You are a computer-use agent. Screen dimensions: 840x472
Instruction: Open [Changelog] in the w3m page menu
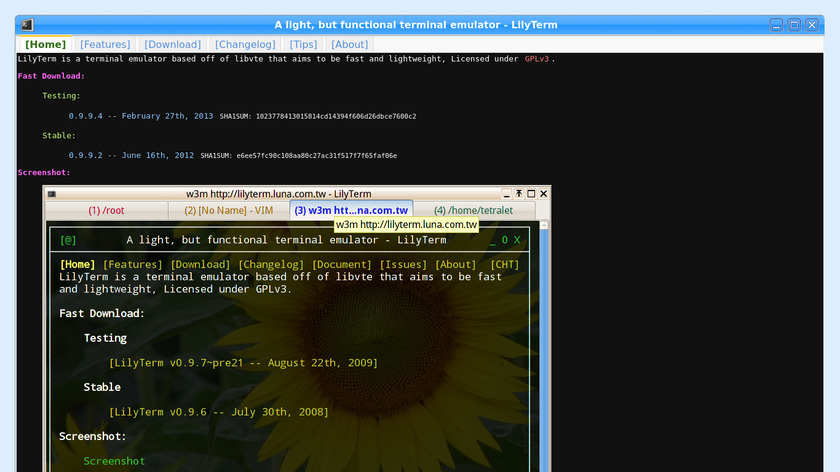click(x=271, y=265)
